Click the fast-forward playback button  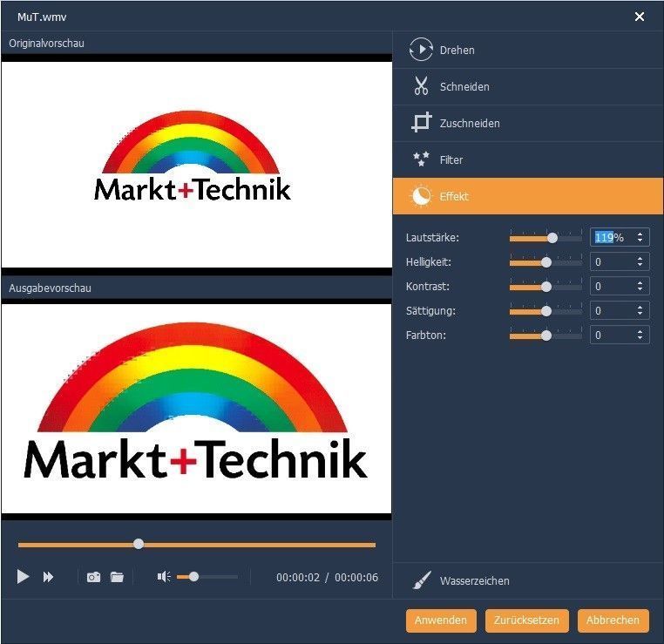click(48, 577)
